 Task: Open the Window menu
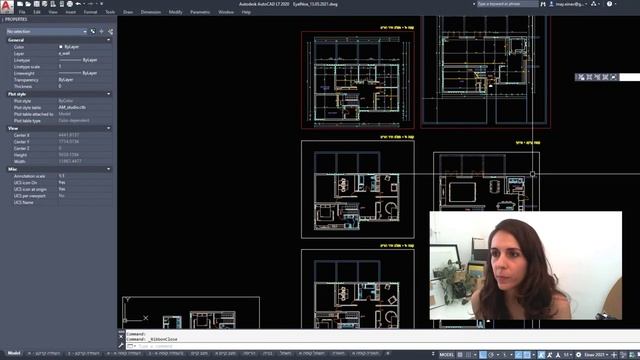pos(226,12)
